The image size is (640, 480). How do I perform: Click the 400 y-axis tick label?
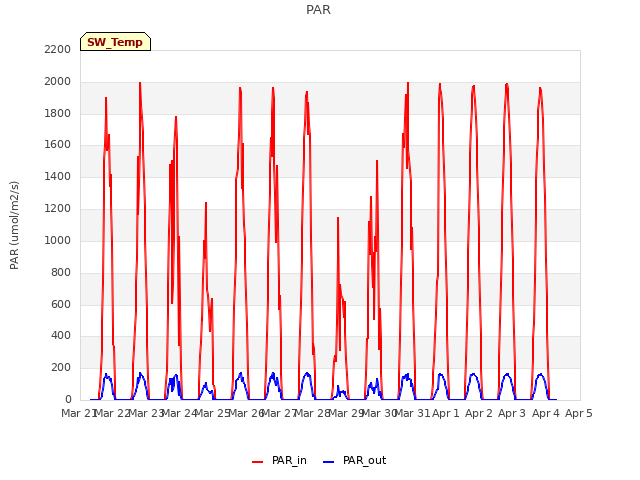(61, 336)
